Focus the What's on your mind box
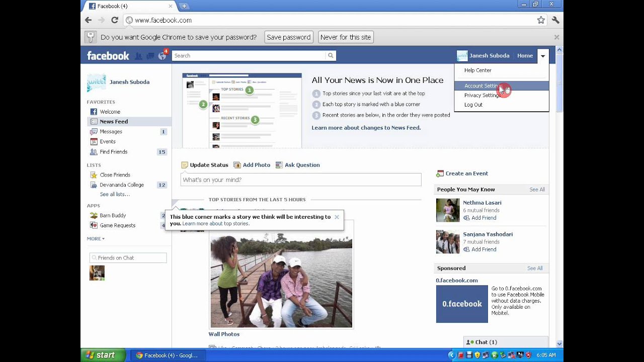Viewport: 644px width, 362px height. pos(301,180)
